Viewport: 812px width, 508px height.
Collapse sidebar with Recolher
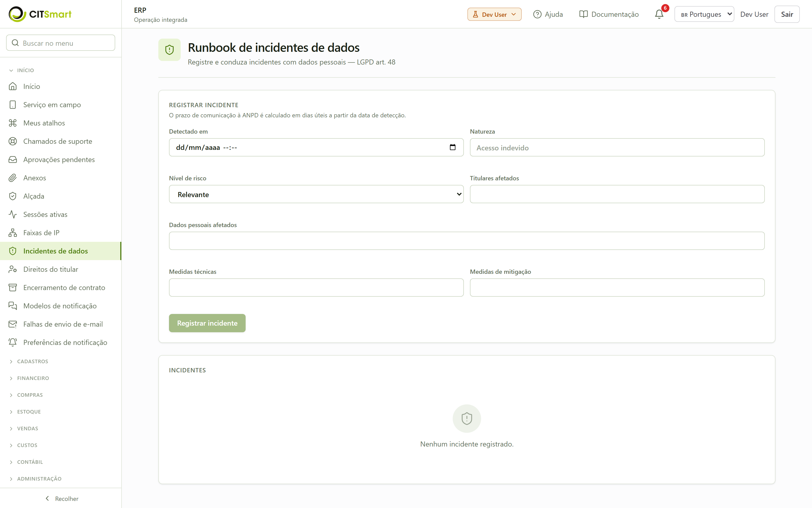pos(61,499)
